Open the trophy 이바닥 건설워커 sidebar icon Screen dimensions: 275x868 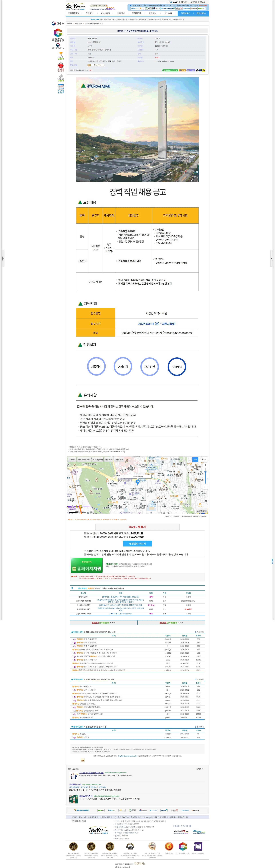61,56
